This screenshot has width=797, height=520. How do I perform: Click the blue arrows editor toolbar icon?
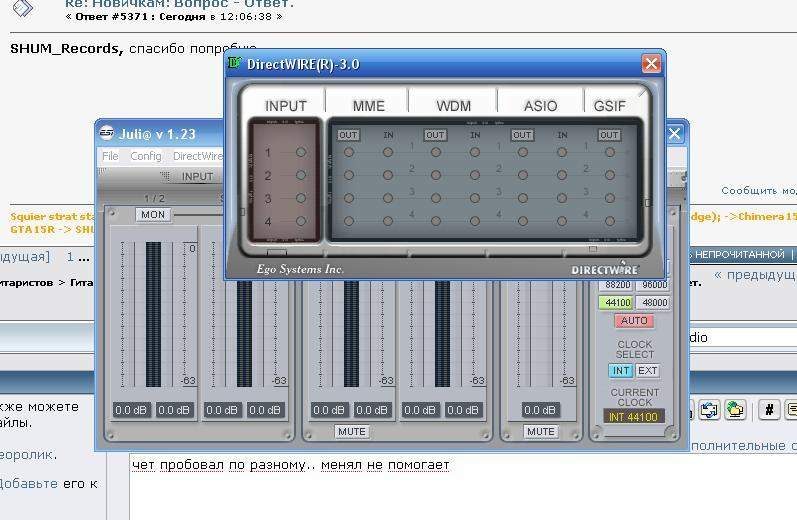[709, 409]
